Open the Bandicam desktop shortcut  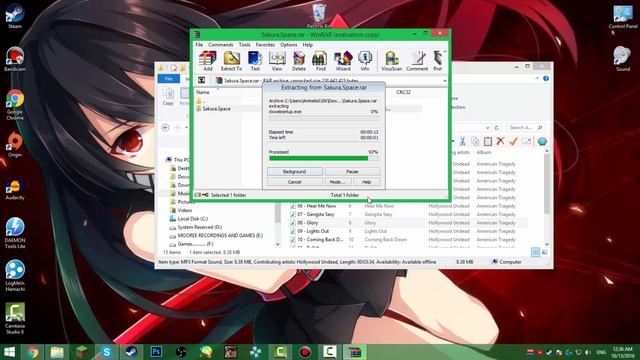coord(15,59)
